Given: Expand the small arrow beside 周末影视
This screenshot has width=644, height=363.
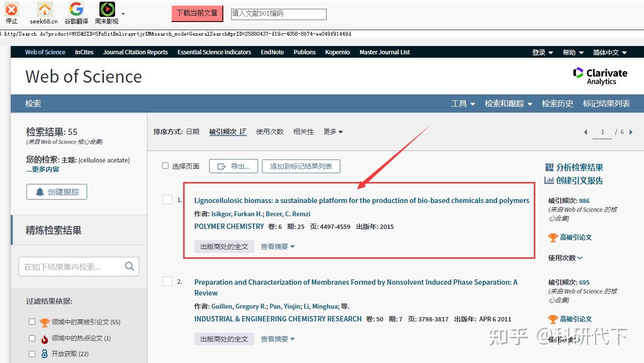Looking at the screenshot, I should coord(123,14).
